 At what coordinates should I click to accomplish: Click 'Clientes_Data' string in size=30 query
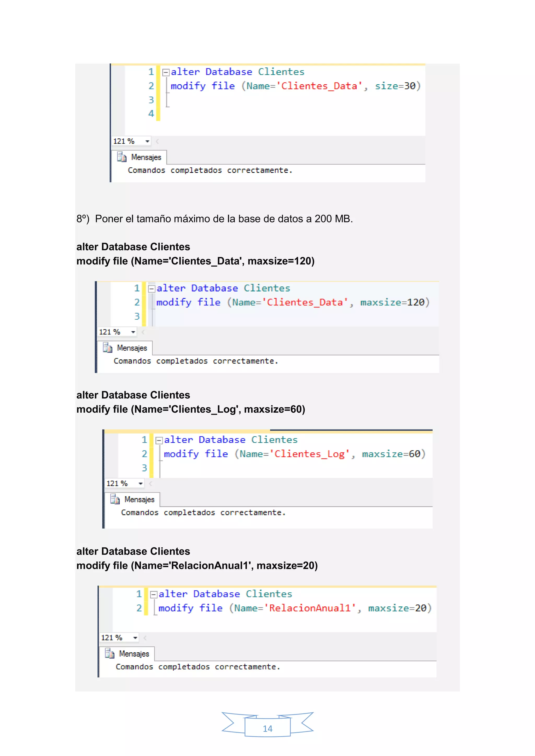tap(319, 86)
